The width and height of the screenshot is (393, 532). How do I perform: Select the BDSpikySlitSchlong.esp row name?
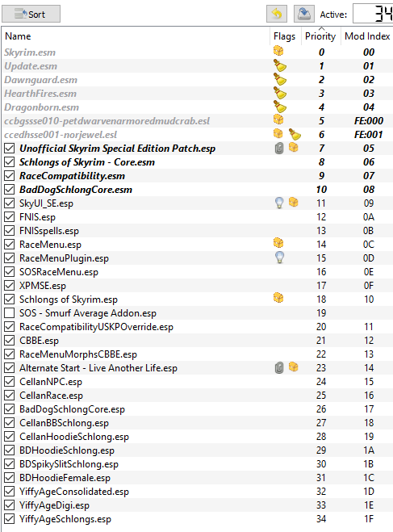pos(69,464)
